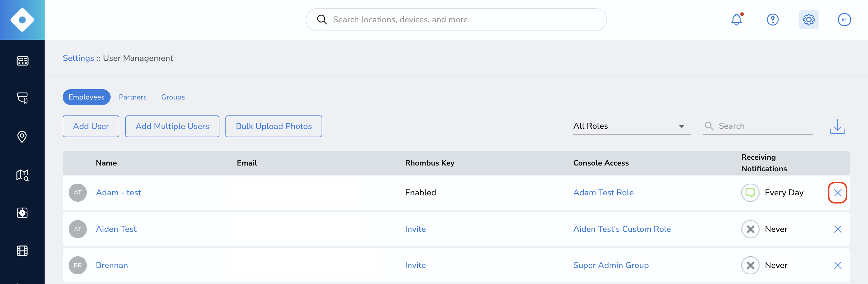Image resolution: width=868 pixels, height=284 pixels.
Task: Remove the Adam - test user with the X
Action: click(837, 193)
